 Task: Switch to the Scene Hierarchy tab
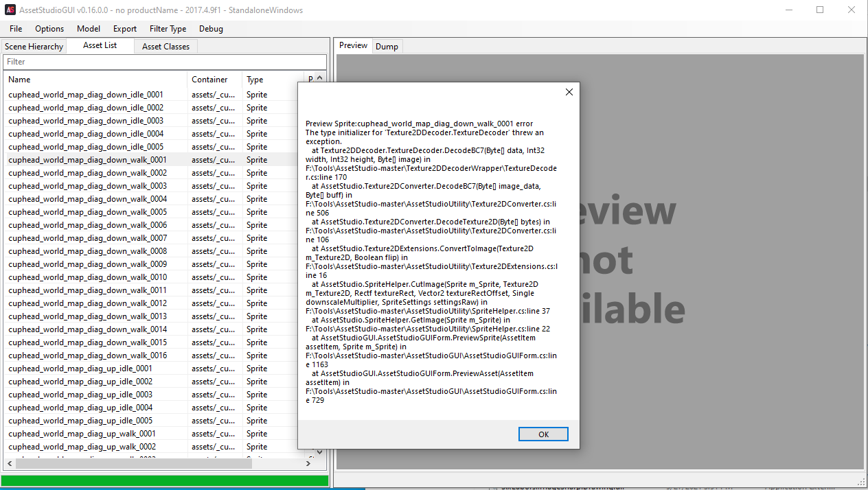pyautogui.click(x=34, y=46)
